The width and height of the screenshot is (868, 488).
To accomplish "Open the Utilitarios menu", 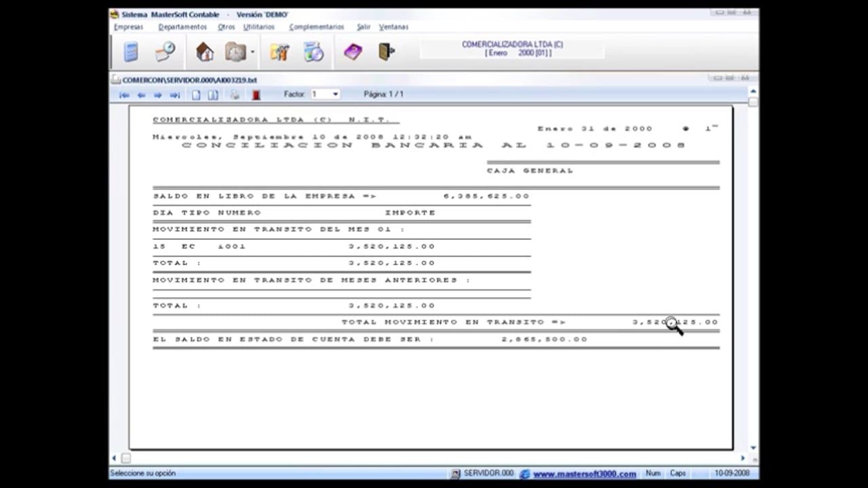I will click(x=259, y=27).
